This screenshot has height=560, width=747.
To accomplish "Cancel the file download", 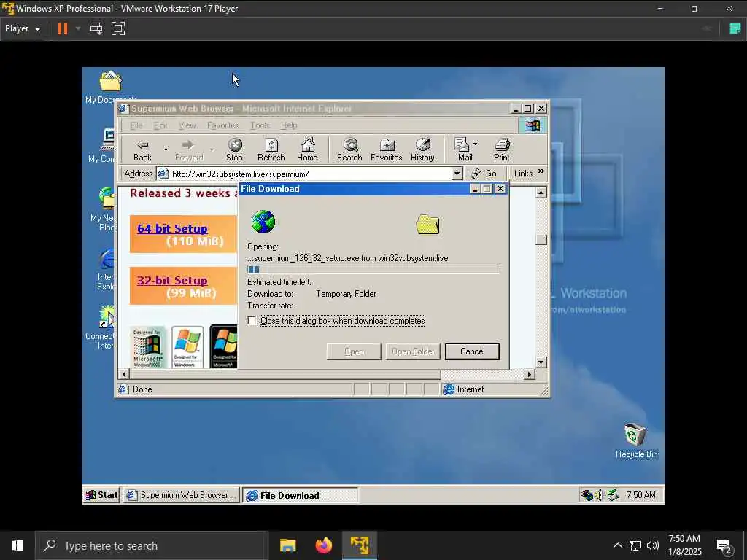I will pos(472,351).
